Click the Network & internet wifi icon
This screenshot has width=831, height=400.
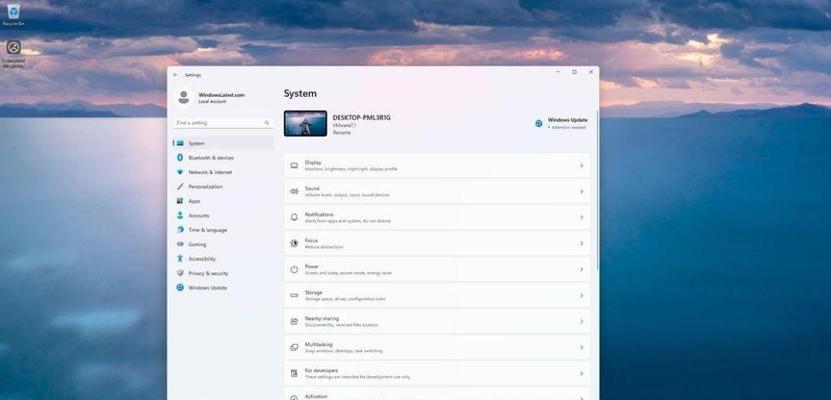pyautogui.click(x=180, y=172)
